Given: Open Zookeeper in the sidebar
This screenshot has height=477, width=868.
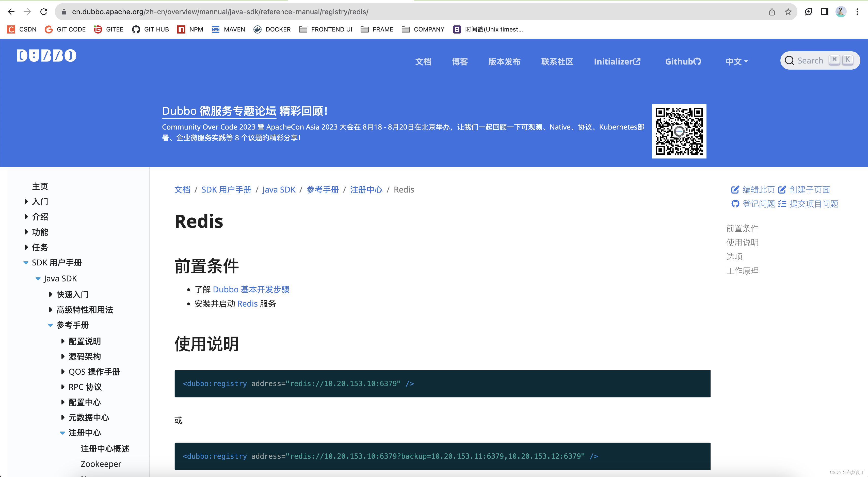Looking at the screenshot, I should [101, 464].
